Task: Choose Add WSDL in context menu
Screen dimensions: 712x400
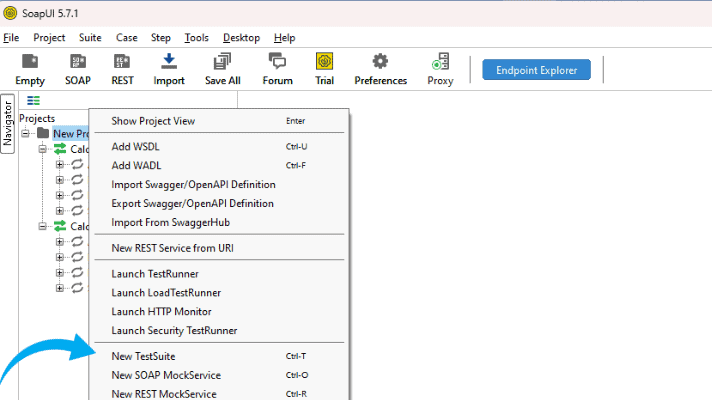Action: pyautogui.click(x=219, y=147)
